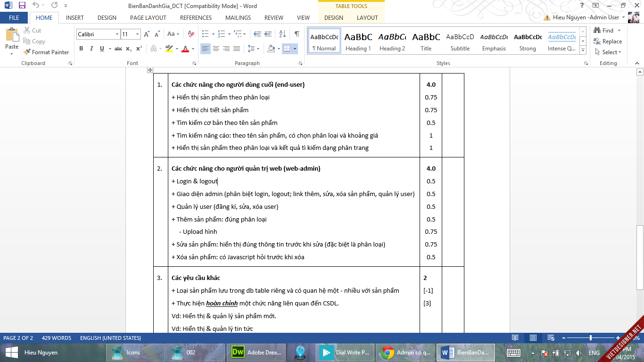The height and width of the screenshot is (362, 644).
Task: Click ENG language indicator in tray
Action: (594, 353)
